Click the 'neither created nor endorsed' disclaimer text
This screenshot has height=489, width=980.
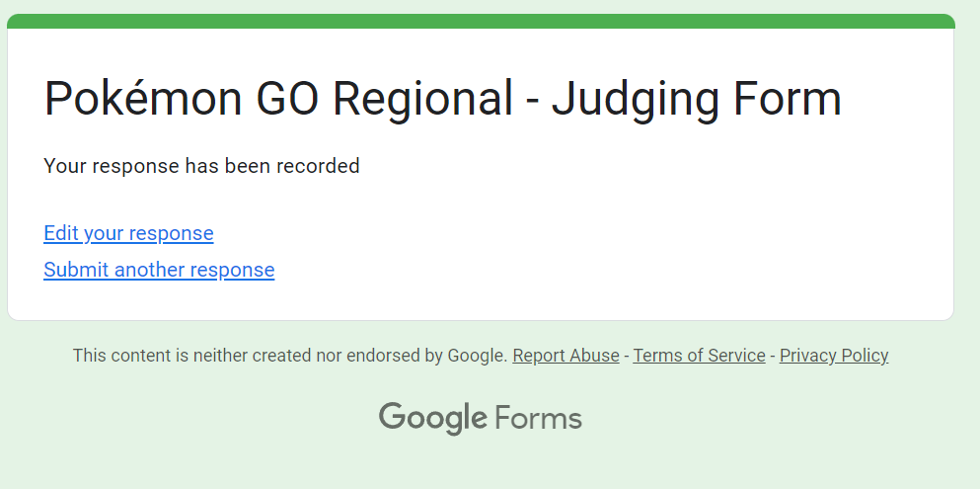pyautogui.click(x=290, y=356)
